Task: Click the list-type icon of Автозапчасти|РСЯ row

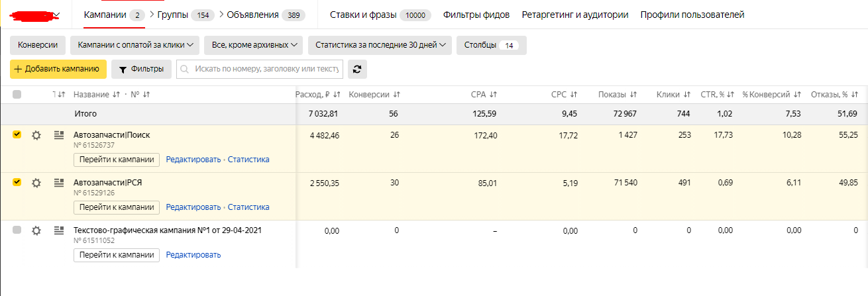Action: coord(58,183)
